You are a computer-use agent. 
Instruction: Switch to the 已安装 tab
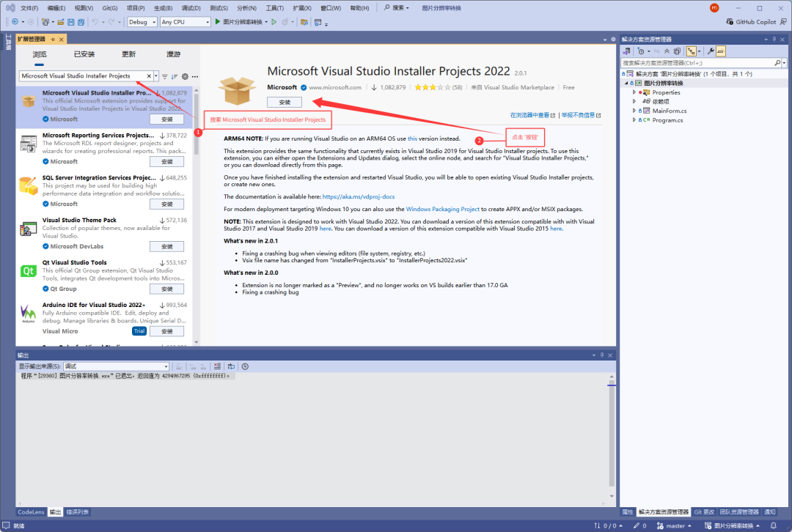point(84,54)
